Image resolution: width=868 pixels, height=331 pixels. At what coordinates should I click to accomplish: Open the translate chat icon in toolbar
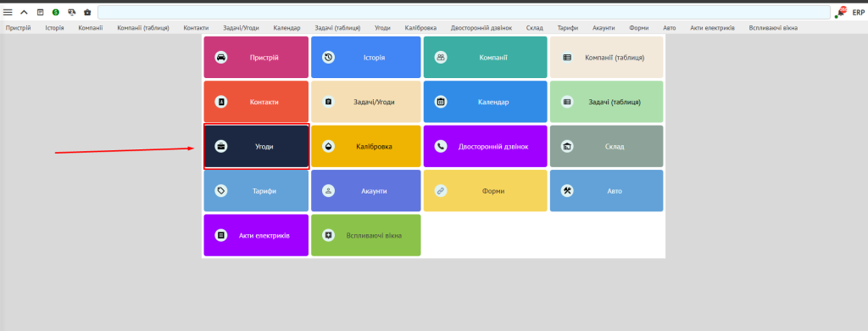coord(71,12)
